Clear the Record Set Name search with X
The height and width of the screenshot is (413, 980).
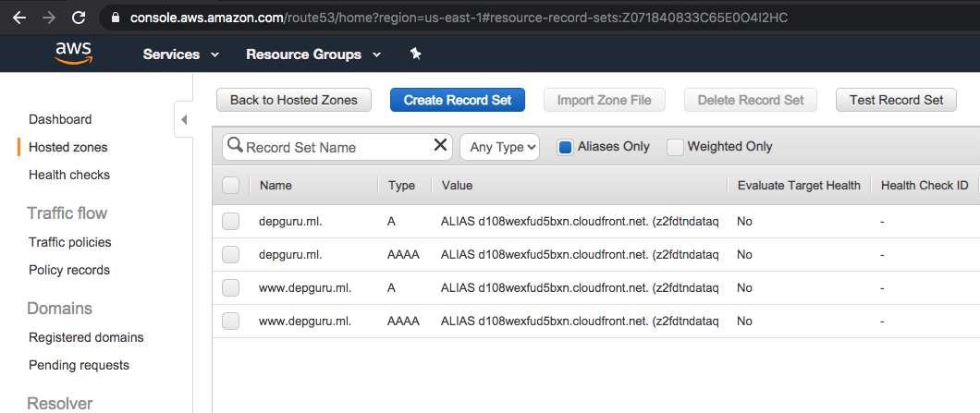click(440, 146)
